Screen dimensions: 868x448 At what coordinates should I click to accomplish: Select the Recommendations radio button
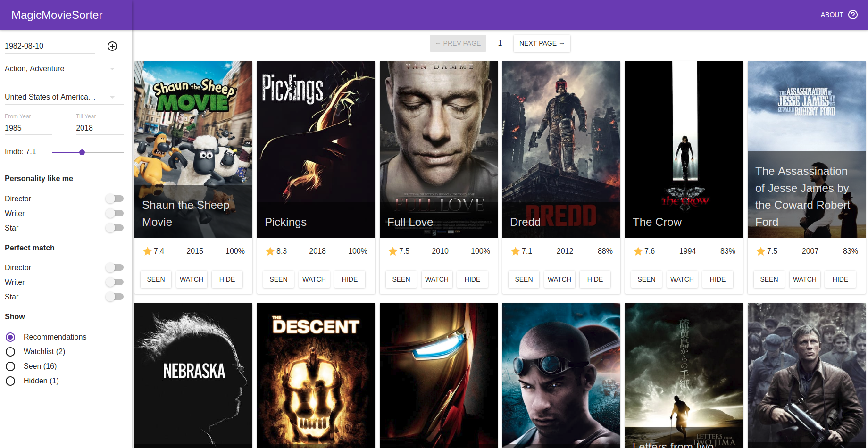(x=10, y=337)
